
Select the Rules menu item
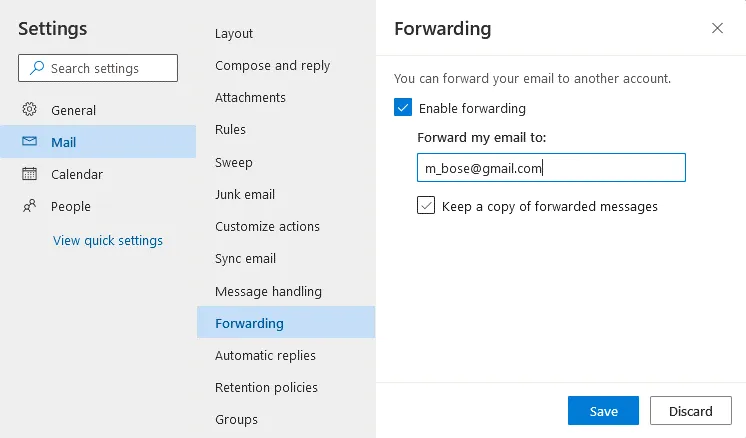tap(230, 129)
